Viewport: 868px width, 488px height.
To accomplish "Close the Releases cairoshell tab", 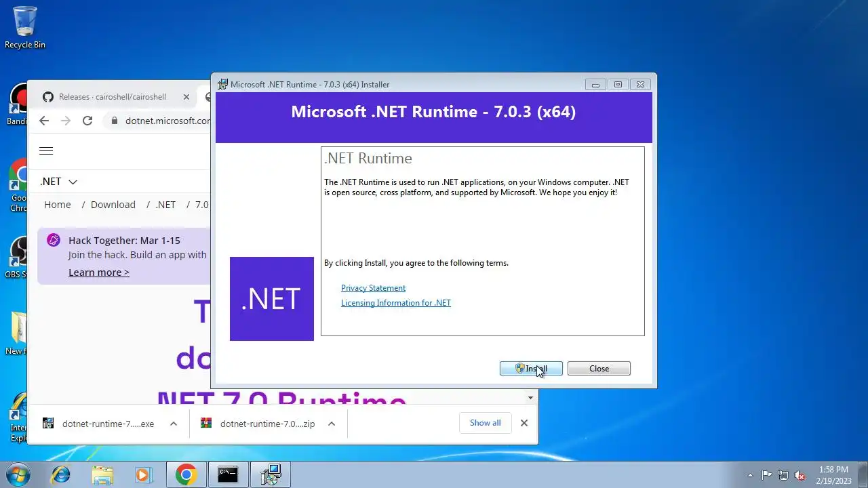I will point(186,97).
